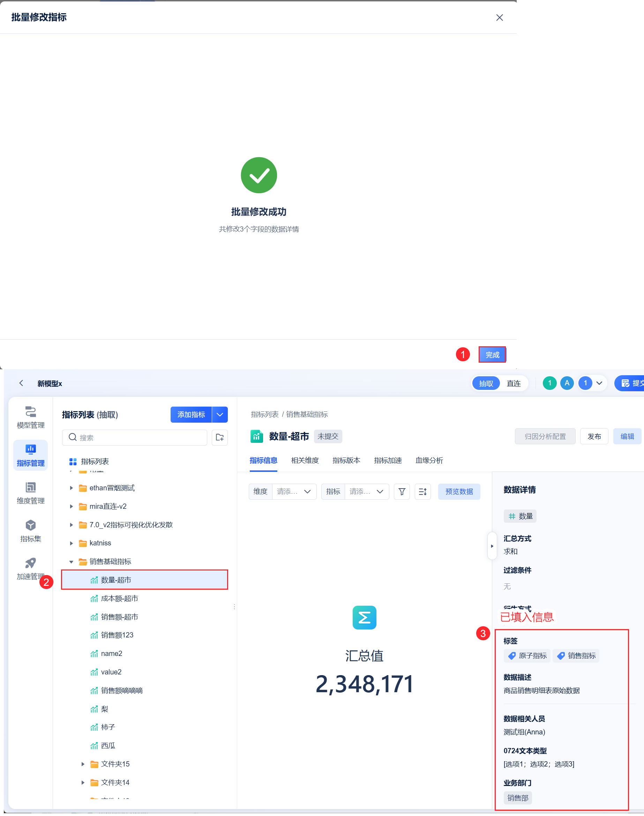644x816 pixels.
Task: Open 指标集 in the sidebar
Action: 31,531
